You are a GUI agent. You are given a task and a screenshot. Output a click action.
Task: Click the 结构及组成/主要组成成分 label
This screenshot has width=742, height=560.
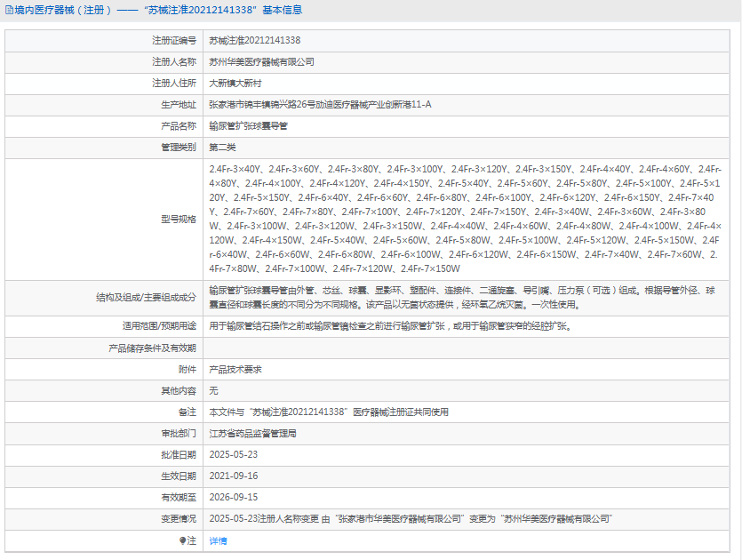[x=147, y=298]
